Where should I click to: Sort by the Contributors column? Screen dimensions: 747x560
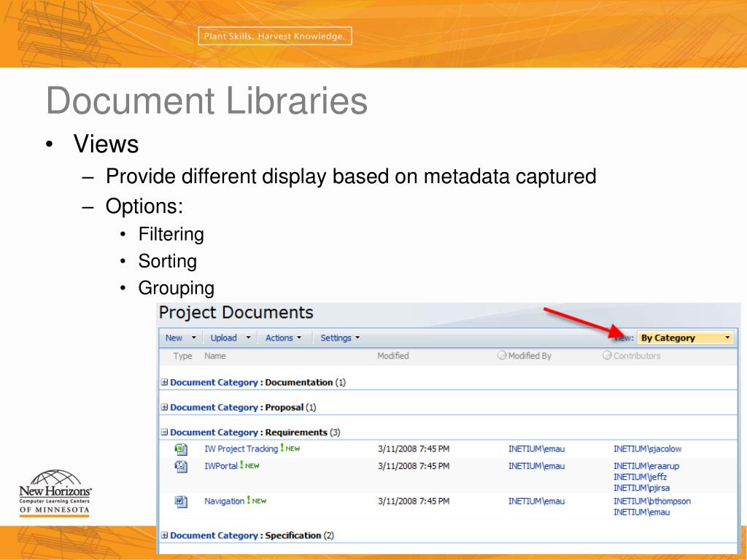click(x=636, y=356)
